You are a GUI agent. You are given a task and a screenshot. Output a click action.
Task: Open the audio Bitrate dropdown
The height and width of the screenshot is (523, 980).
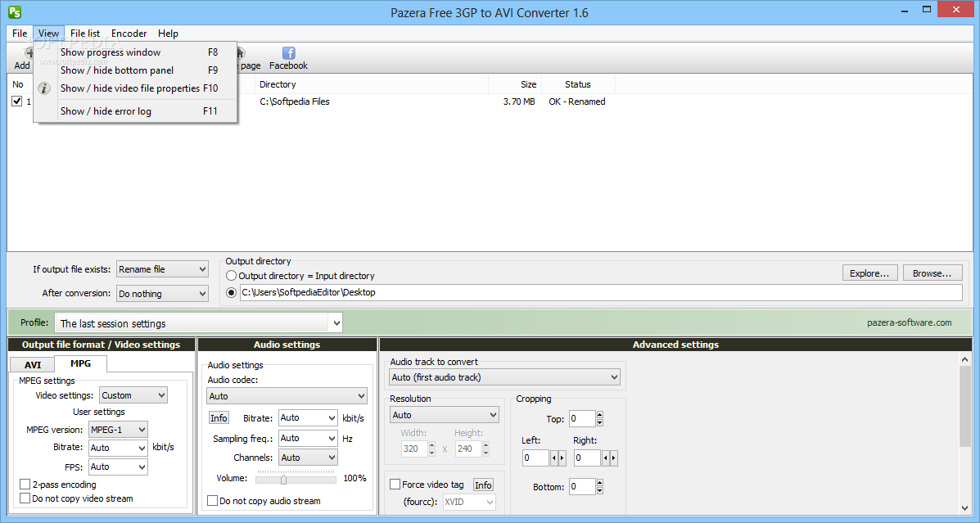tap(308, 417)
